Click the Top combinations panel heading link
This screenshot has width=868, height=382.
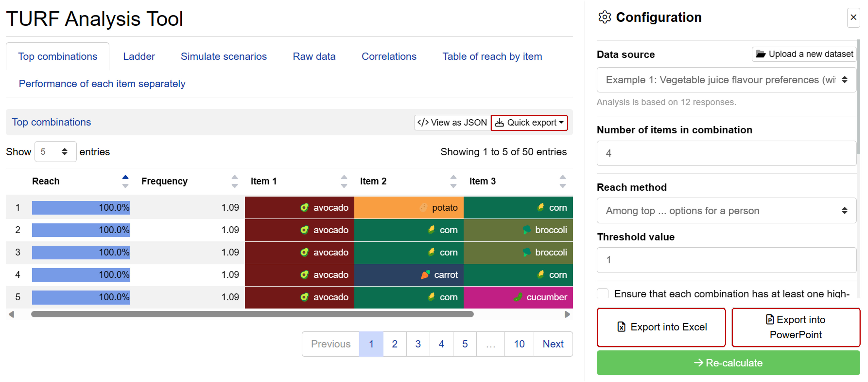tap(51, 122)
